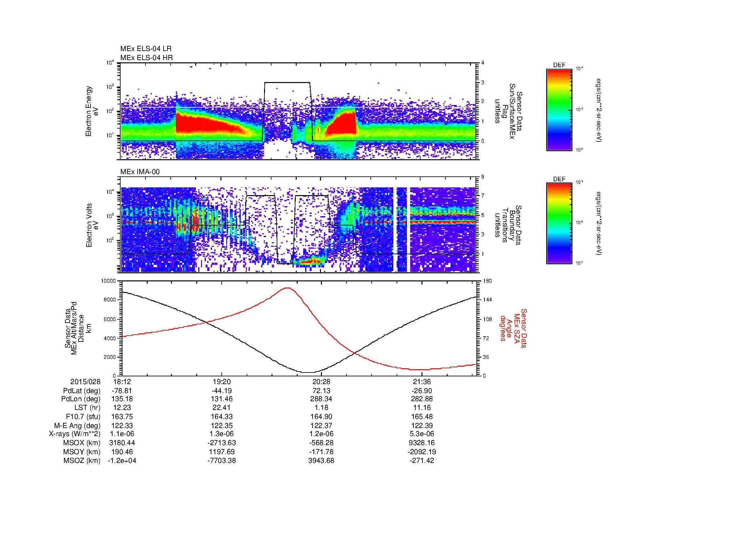
Task: Click the "20:28" time tick label
Action: (322, 382)
